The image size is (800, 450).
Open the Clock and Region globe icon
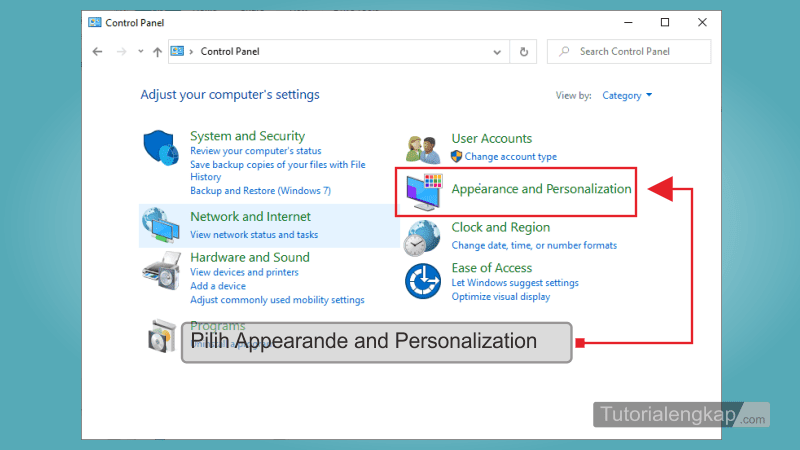tap(422, 238)
